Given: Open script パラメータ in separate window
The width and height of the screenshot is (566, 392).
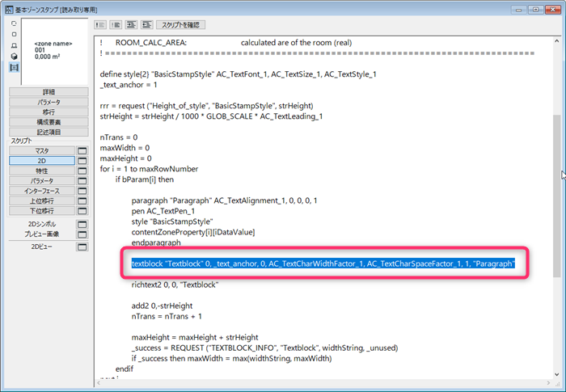Looking at the screenshot, I should tap(82, 180).
